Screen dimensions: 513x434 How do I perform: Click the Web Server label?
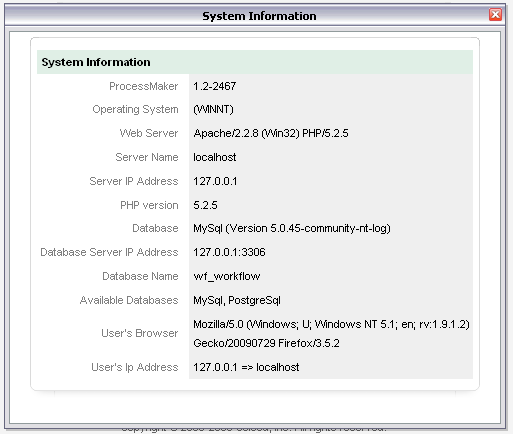149,133
